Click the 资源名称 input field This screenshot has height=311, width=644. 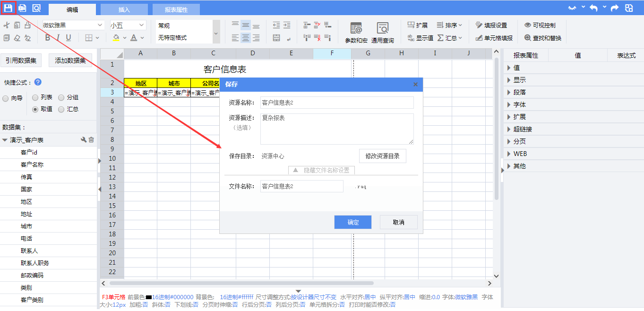tap(336, 103)
